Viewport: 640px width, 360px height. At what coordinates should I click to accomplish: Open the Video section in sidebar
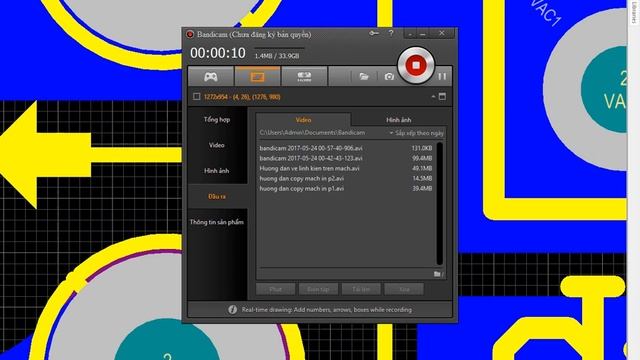coord(217,145)
